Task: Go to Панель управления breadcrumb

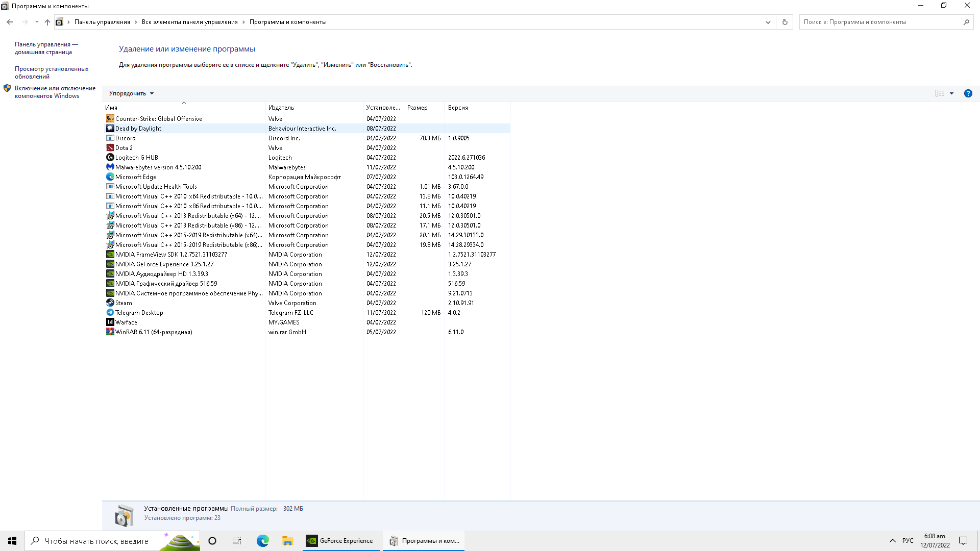Action: click(x=102, y=22)
